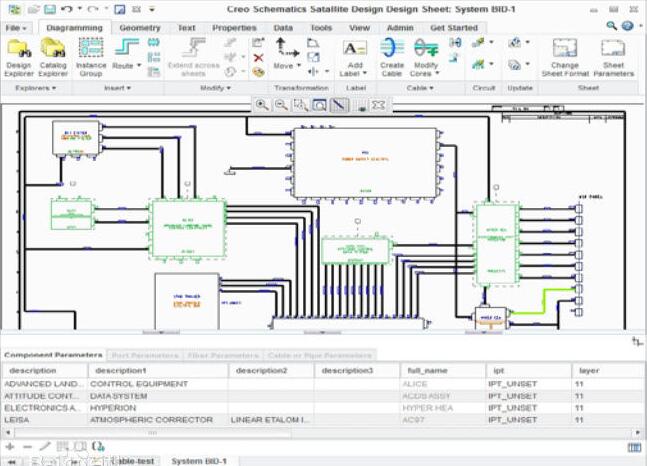647x466 pixels.
Task: Click the description1 column header
Action: [x=158, y=371]
